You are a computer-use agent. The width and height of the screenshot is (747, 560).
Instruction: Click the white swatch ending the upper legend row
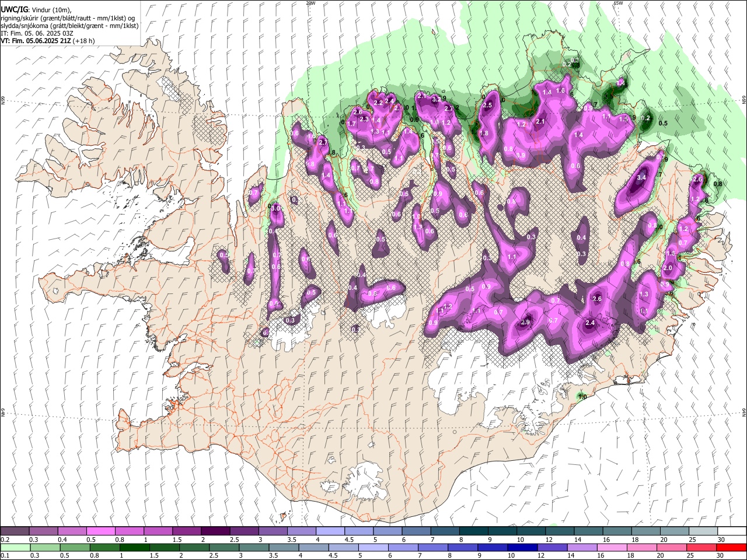[732, 531]
